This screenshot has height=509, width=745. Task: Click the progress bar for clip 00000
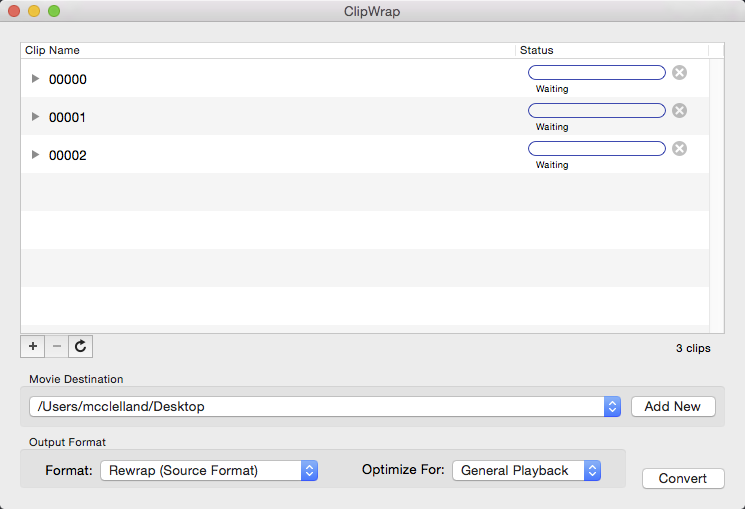click(x=597, y=73)
